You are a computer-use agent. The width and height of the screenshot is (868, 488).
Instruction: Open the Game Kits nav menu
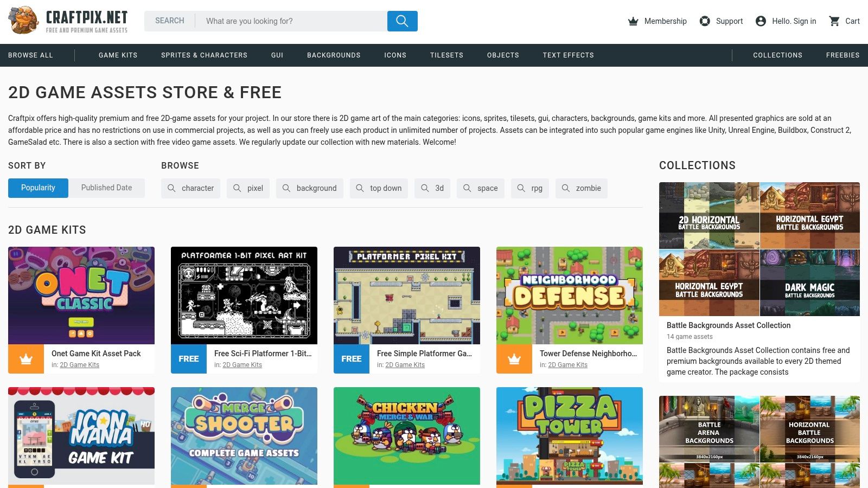pos(118,55)
